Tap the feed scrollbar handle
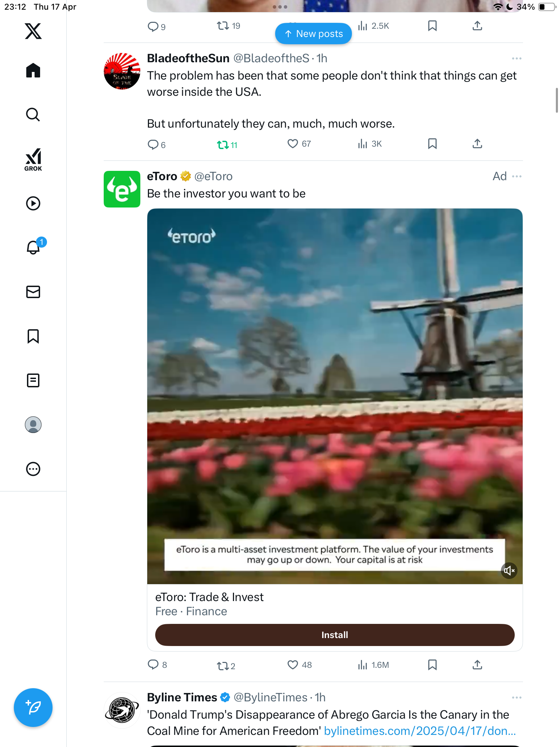Screen dimensions: 560x747 click(557, 100)
